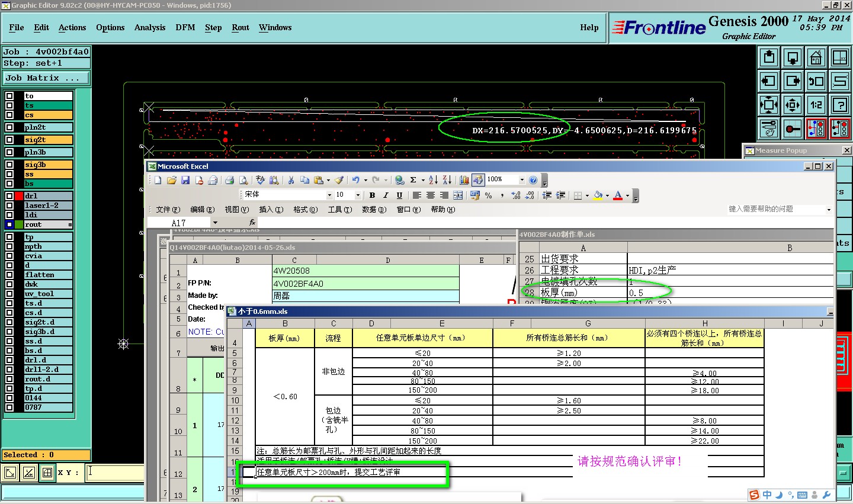Toggle the checkbox for layer sig2t
The height and width of the screenshot is (504, 853).
tap(9, 140)
